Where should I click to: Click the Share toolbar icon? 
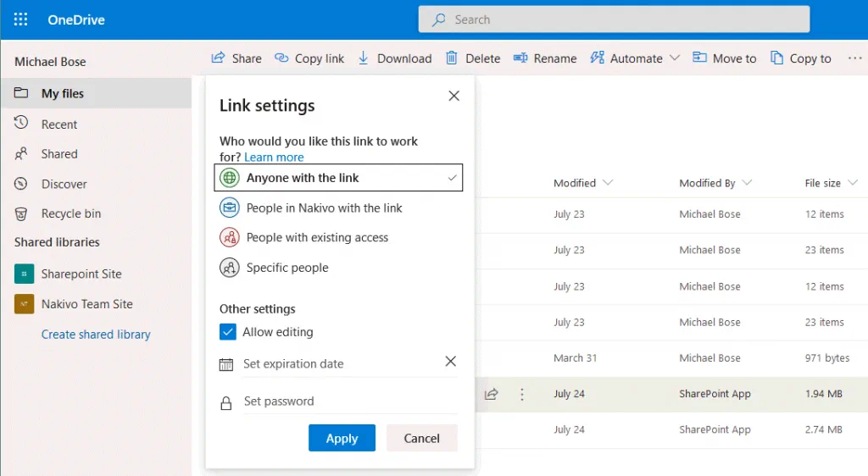tap(219, 58)
